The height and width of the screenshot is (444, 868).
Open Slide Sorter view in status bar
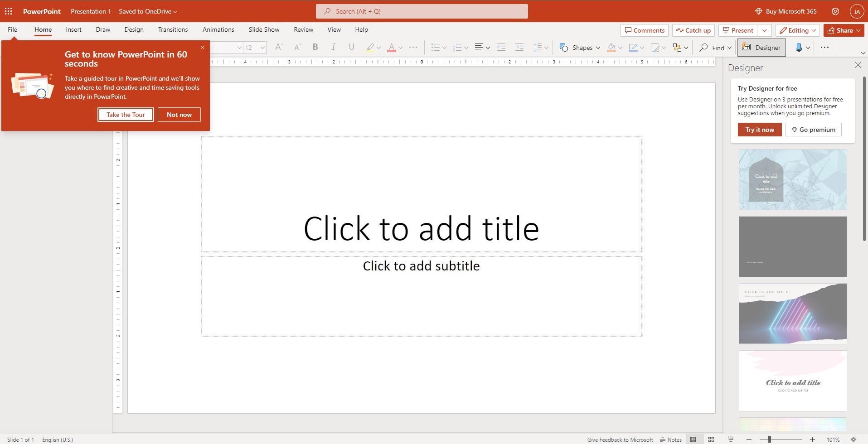click(711, 439)
